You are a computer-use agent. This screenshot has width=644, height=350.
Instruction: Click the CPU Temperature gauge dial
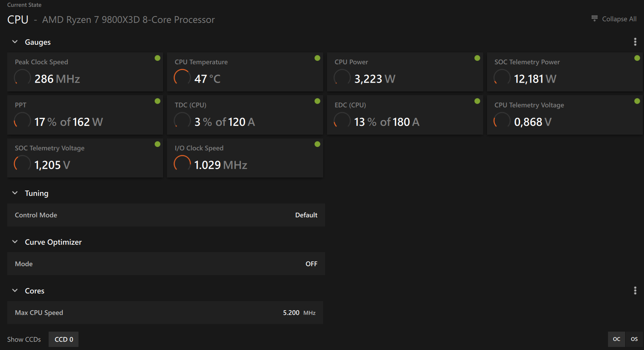[x=182, y=78]
